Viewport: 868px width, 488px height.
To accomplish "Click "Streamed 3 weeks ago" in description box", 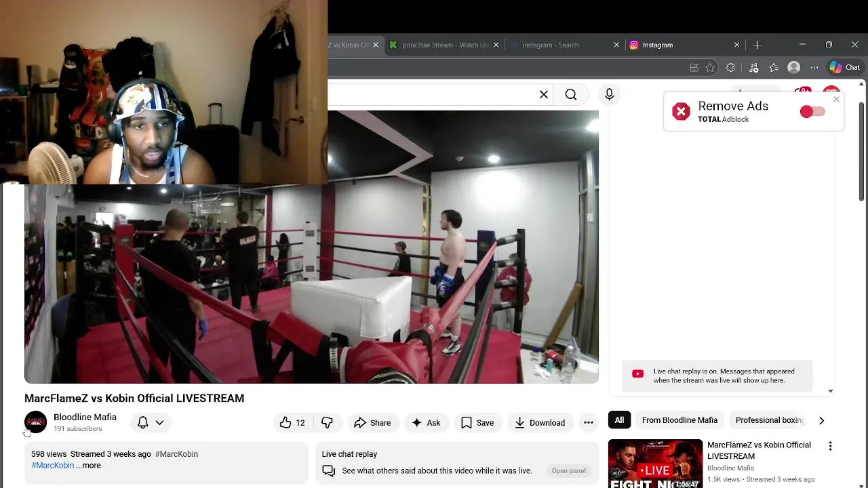I will tap(111, 454).
